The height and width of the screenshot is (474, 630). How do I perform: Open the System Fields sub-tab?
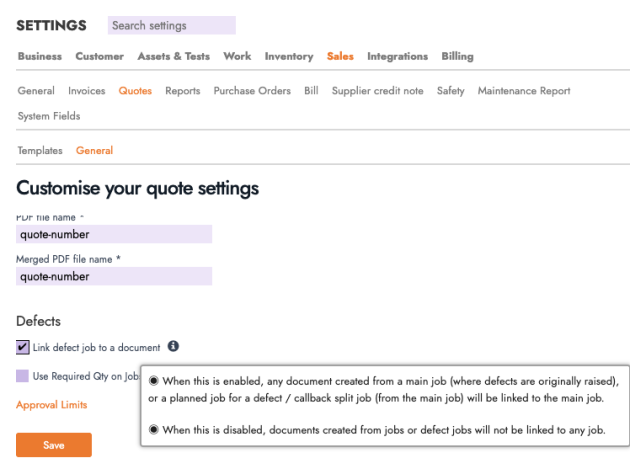coord(49,116)
